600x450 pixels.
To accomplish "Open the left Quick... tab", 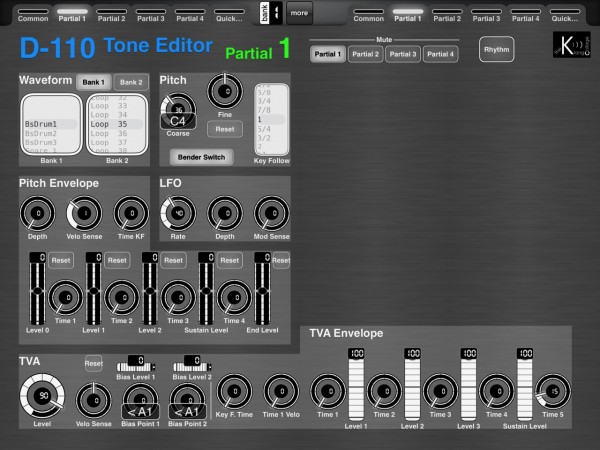I will pos(229,15).
